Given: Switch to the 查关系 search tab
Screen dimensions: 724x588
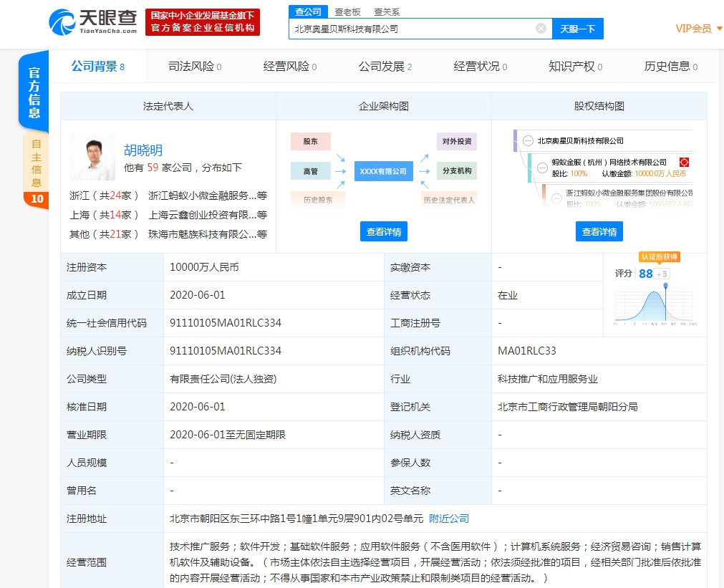Looking at the screenshot, I should (387, 12).
